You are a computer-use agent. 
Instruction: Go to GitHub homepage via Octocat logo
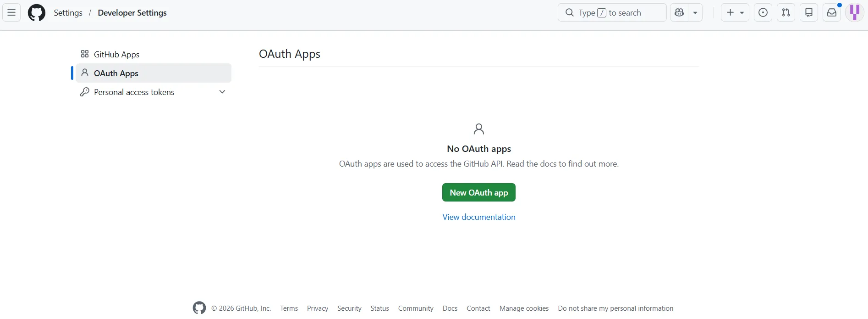click(x=37, y=12)
